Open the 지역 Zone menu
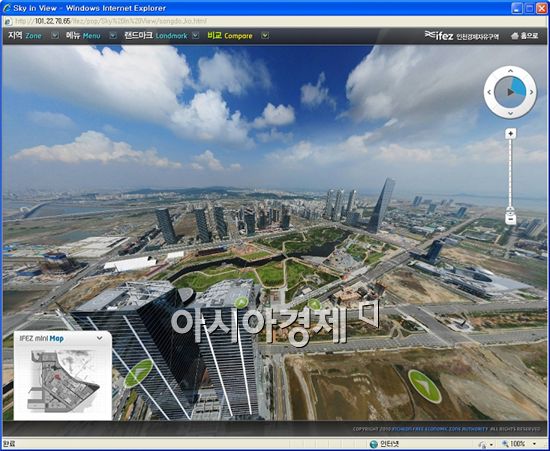Screen dimensions: 550x451 pyautogui.click(x=25, y=36)
